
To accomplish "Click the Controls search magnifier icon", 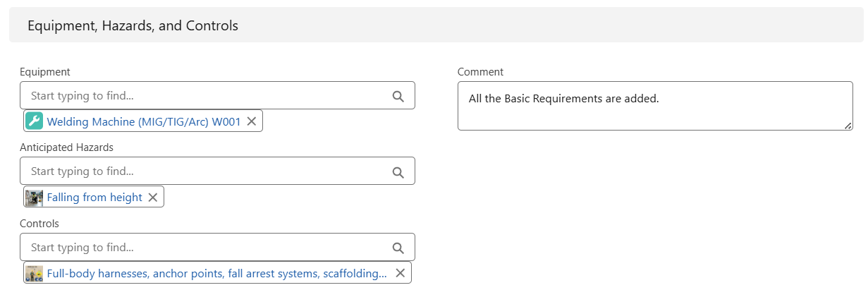I will point(398,248).
